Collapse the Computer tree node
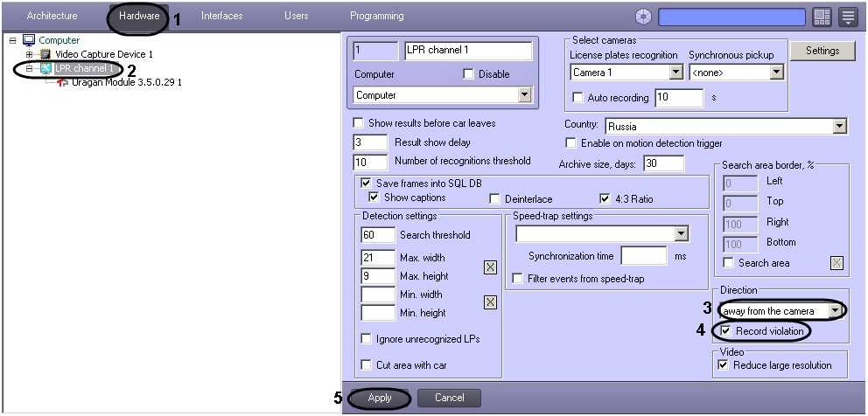 coord(13,40)
